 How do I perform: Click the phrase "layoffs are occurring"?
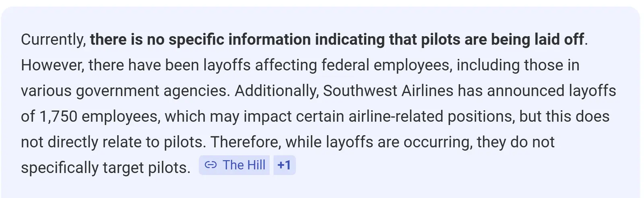click(398, 142)
